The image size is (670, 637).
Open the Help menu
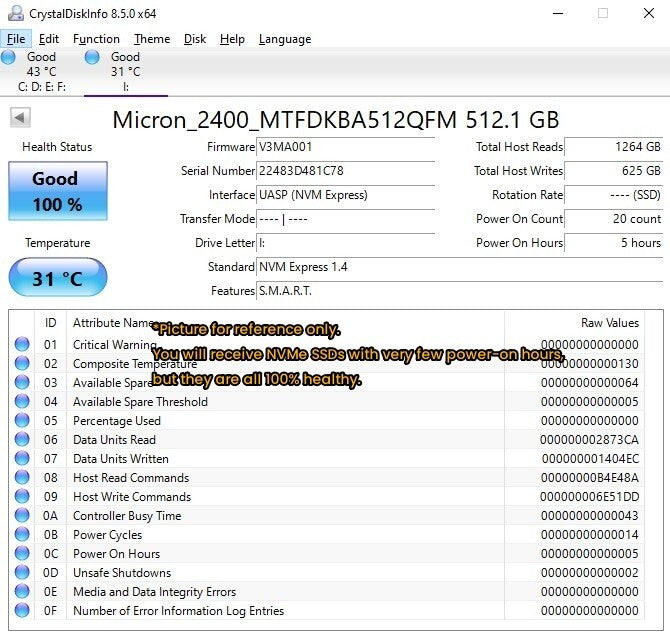pos(232,39)
